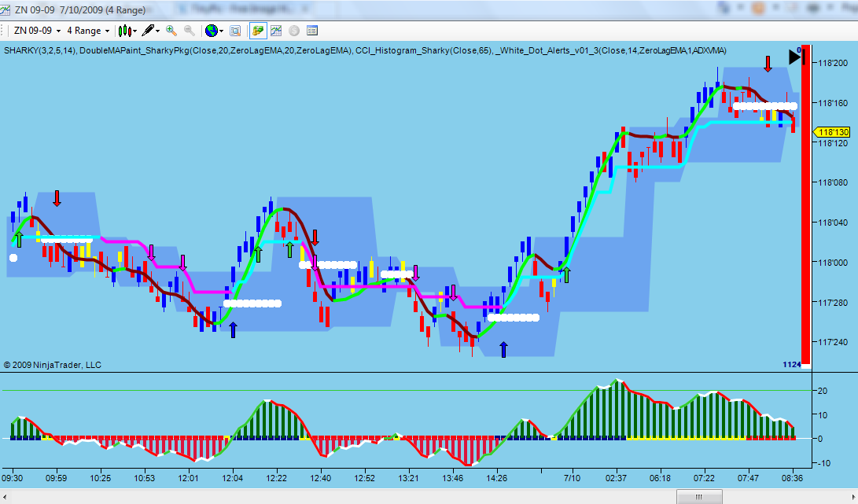Click the 1124 bar counter value
The height and width of the screenshot is (504, 858).
pos(792,365)
